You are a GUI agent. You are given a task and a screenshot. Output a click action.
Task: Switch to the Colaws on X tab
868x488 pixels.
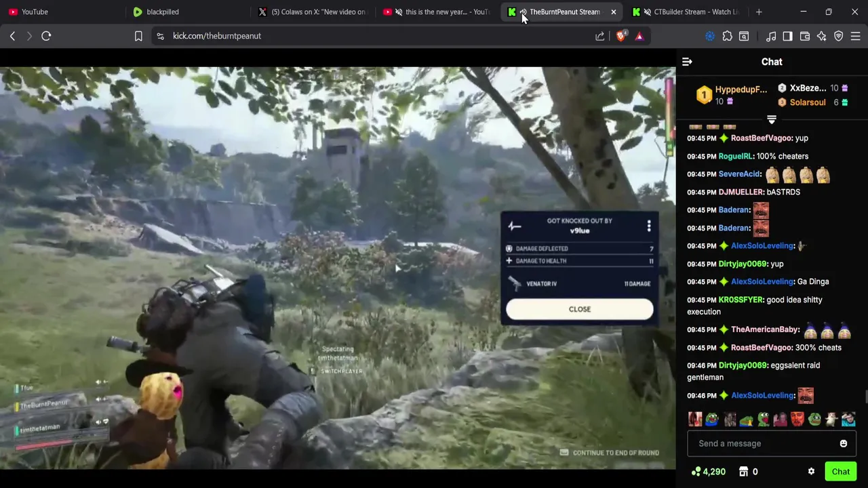[x=313, y=12]
